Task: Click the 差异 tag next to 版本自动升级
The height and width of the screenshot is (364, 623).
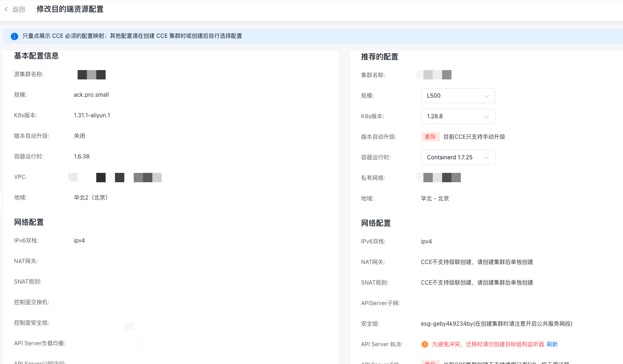Action: pyautogui.click(x=430, y=137)
